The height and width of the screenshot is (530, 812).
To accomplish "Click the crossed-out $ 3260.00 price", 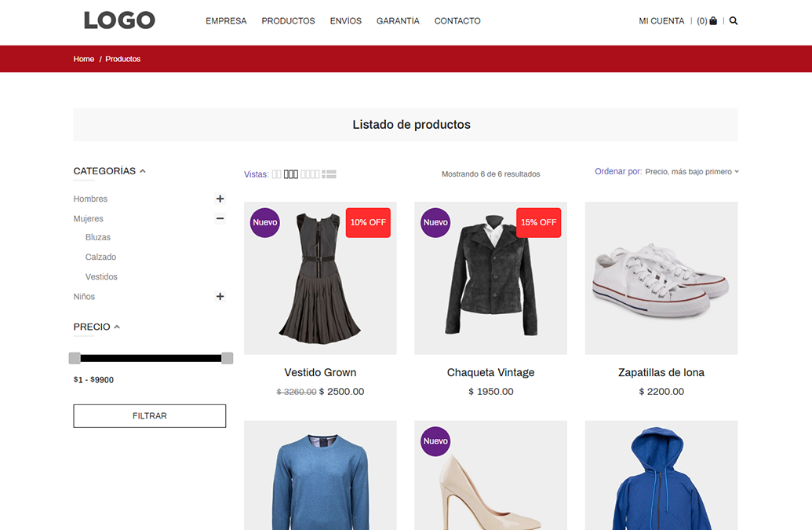I will (x=297, y=392).
